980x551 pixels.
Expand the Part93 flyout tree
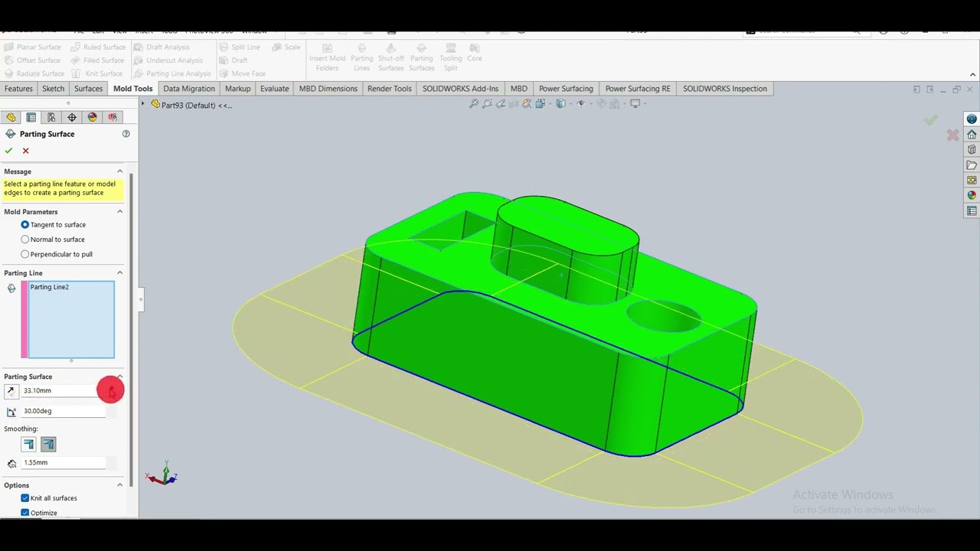143,105
